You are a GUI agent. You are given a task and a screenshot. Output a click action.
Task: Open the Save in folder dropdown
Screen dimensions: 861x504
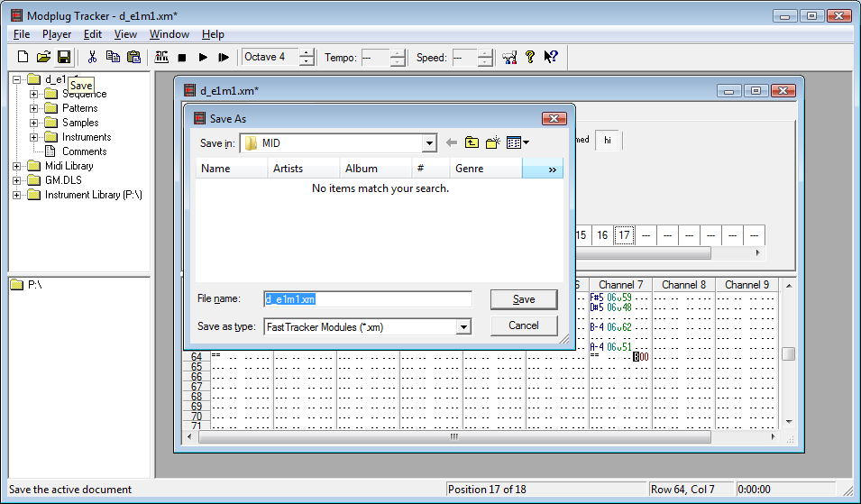point(429,143)
